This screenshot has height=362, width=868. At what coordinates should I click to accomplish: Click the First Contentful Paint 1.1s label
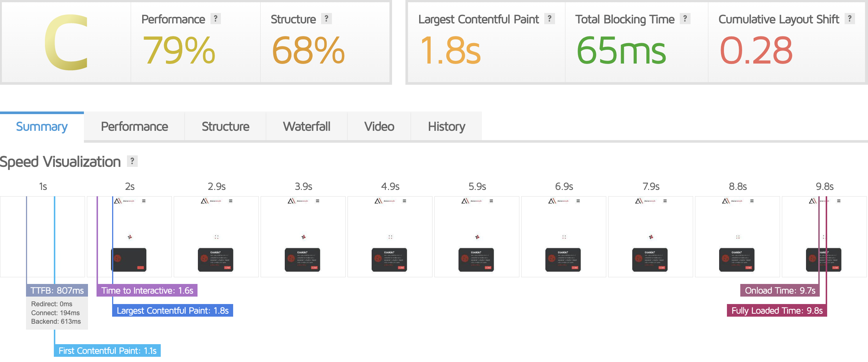click(107, 351)
